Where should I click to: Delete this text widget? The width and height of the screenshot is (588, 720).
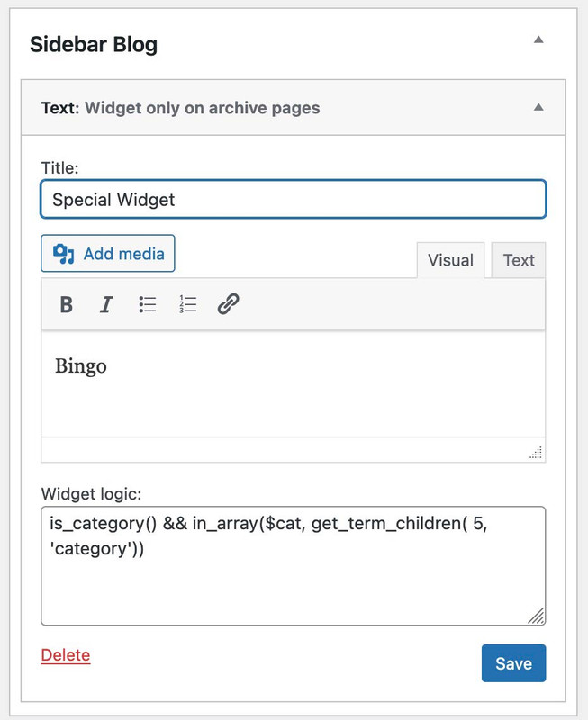(65, 655)
